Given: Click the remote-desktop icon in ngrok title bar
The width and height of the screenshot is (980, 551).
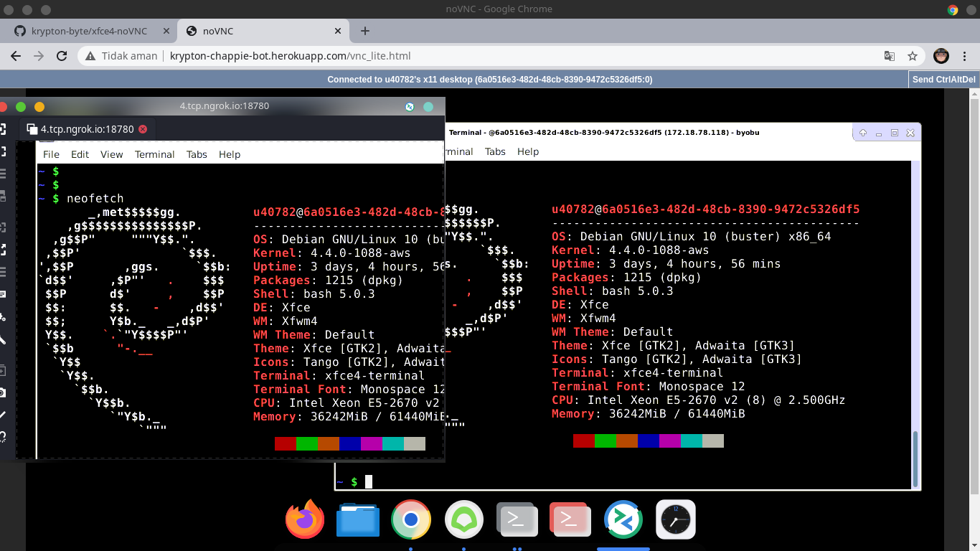Looking at the screenshot, I should 410,107.
